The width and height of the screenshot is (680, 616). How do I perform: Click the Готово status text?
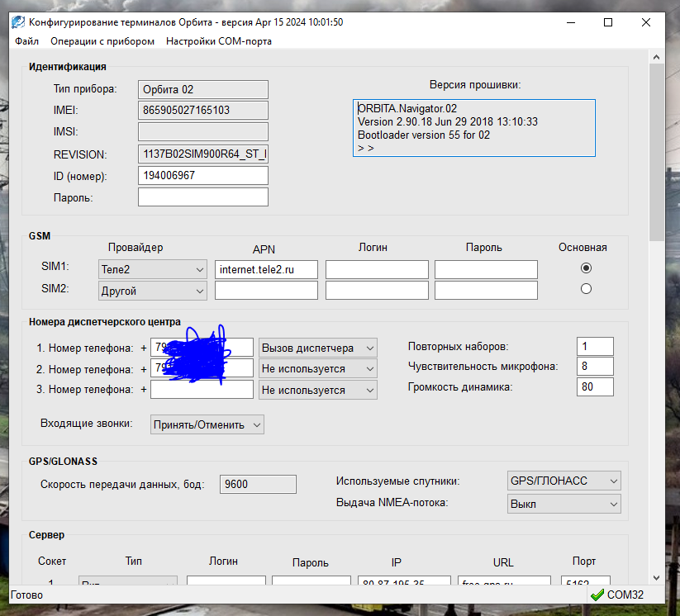[27, 595]
